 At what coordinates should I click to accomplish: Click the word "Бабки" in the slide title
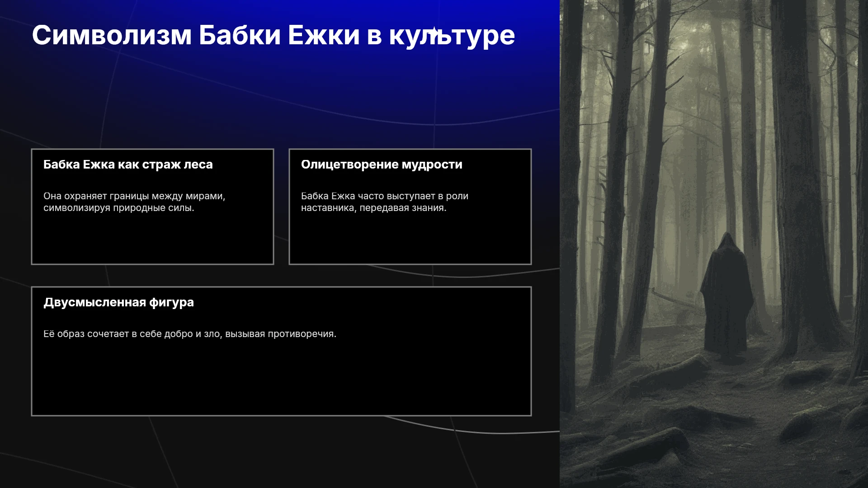[240, 35]
